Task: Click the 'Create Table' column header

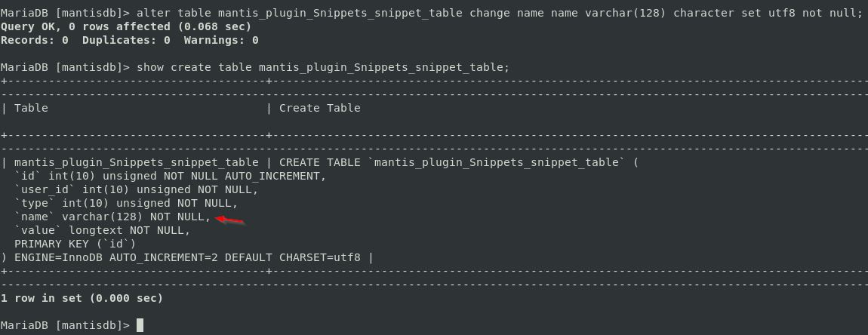Action: tap(319, 108)
